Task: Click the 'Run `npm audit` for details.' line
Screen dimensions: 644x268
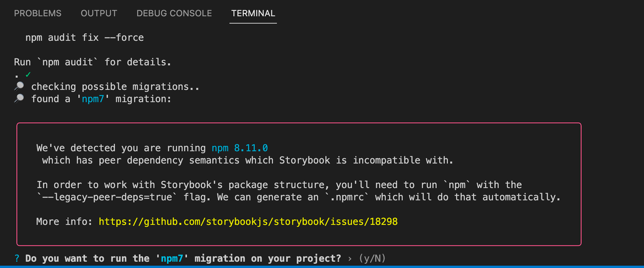Action: [x=92, y=62]
